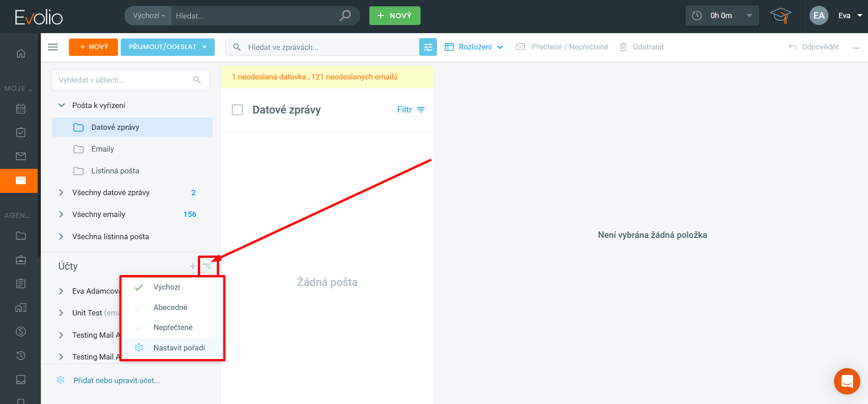Viewport: 868px width, 404px height.
Task: Click the advanced search filter icon
Action: click(x=428, y=47)
